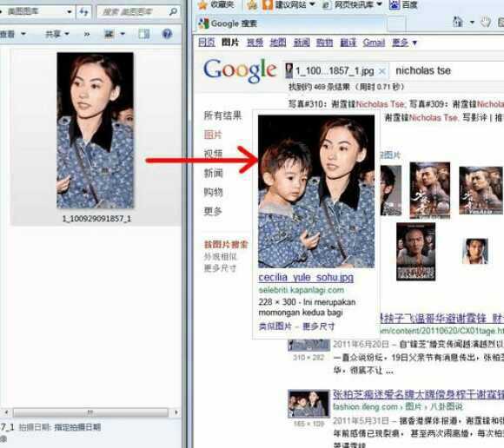Click the small image thumbnail in search chip

click(289, 70)
